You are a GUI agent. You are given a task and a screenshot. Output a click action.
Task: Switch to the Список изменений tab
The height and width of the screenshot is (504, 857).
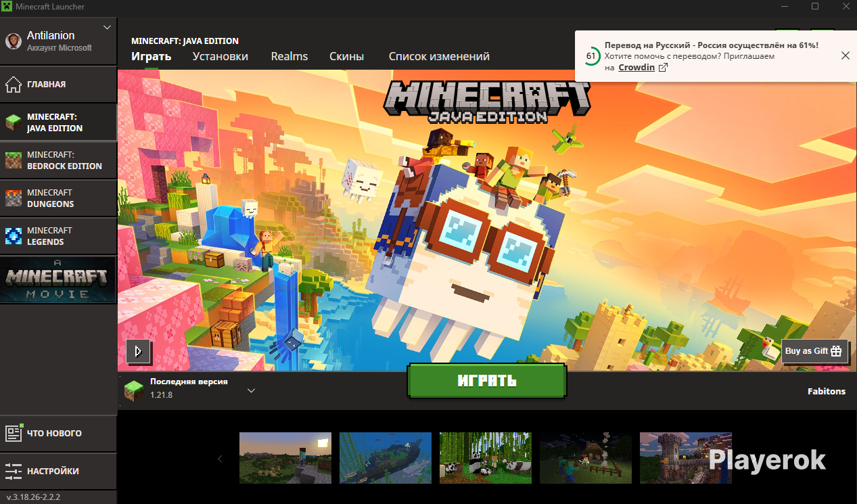point(439,57)
